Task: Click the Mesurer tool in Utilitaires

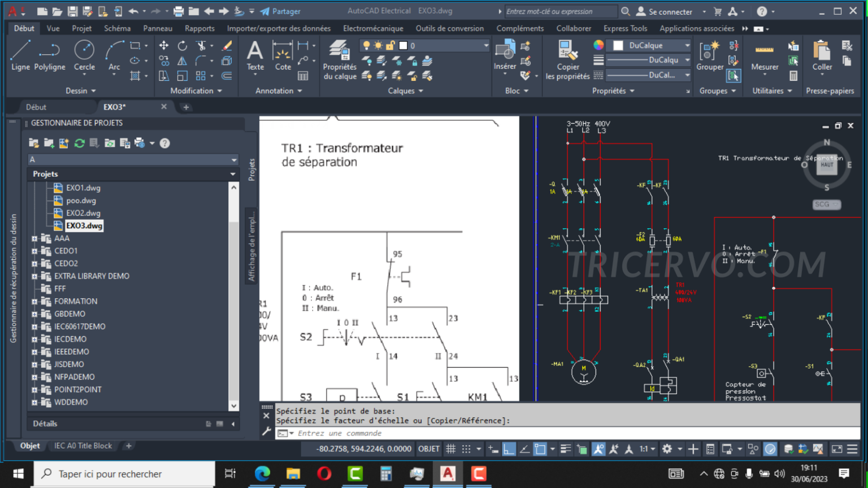Action: (764, 54)
